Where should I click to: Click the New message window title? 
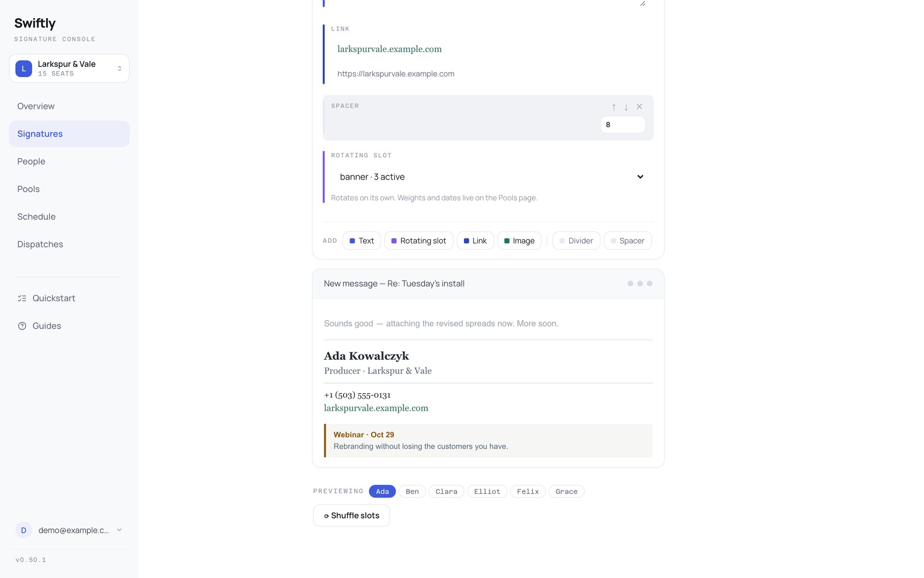click(394, 284)
